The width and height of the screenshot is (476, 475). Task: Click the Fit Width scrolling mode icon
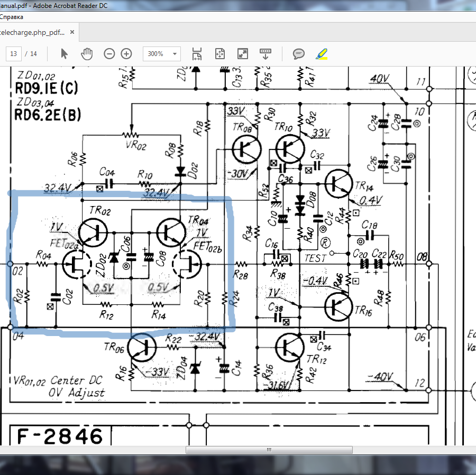pyautogui.click(x=197, y=54)
